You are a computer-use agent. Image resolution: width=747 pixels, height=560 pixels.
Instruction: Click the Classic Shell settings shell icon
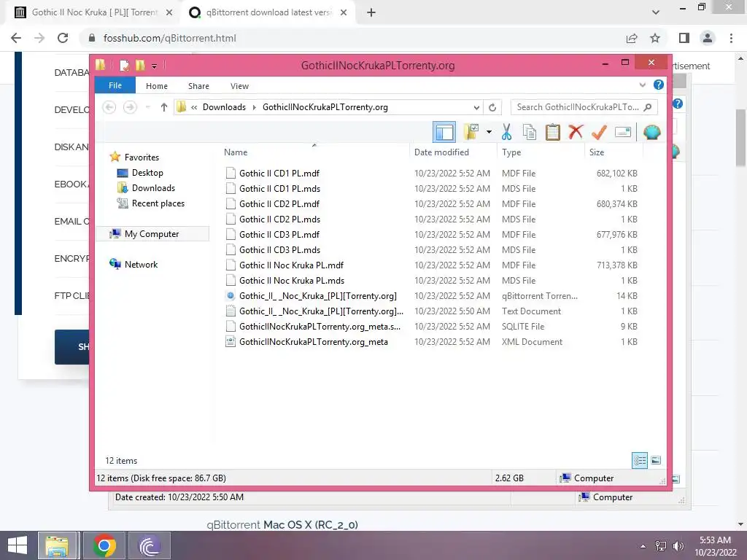click(x=651, y=132)
